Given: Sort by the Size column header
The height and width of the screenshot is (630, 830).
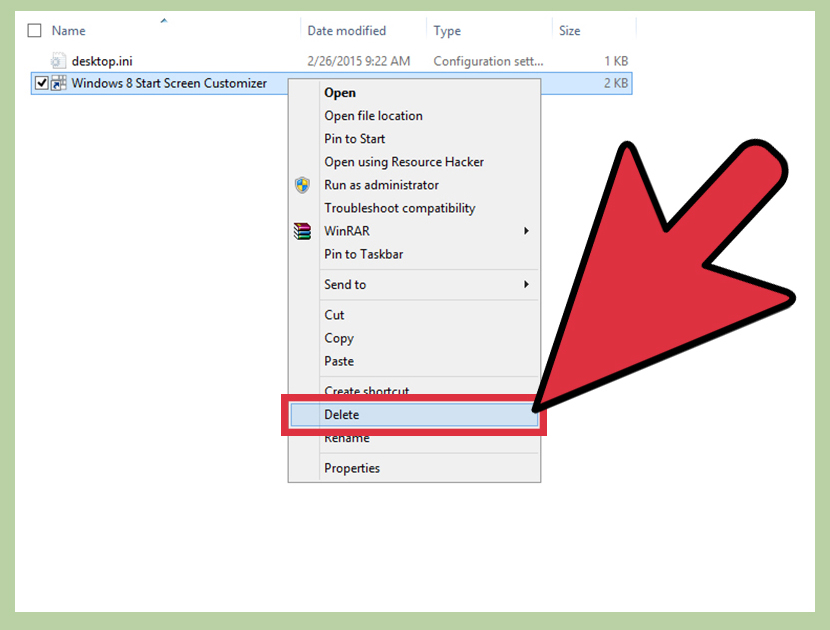Looking at the screenshot, I should pyautogui.click(x=570, y=31).
